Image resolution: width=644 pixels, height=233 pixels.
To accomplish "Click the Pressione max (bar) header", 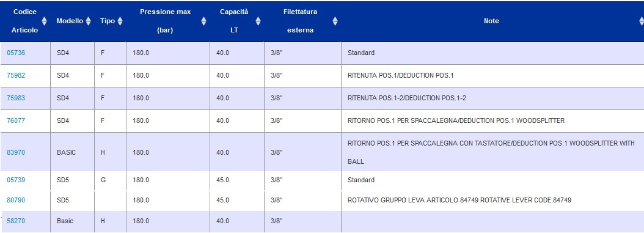I will pyautogui.click(x=165, y=21).
